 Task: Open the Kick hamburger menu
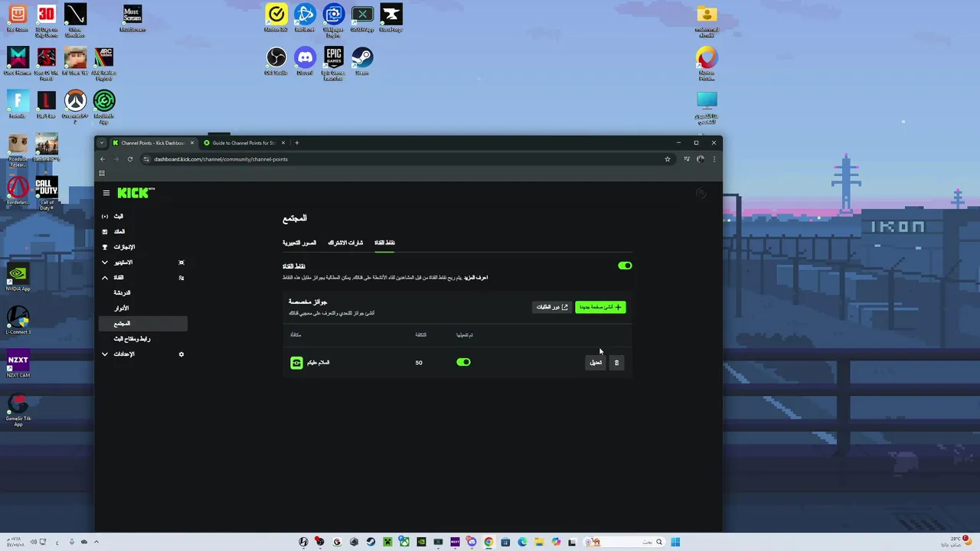[x=106, y=193]
